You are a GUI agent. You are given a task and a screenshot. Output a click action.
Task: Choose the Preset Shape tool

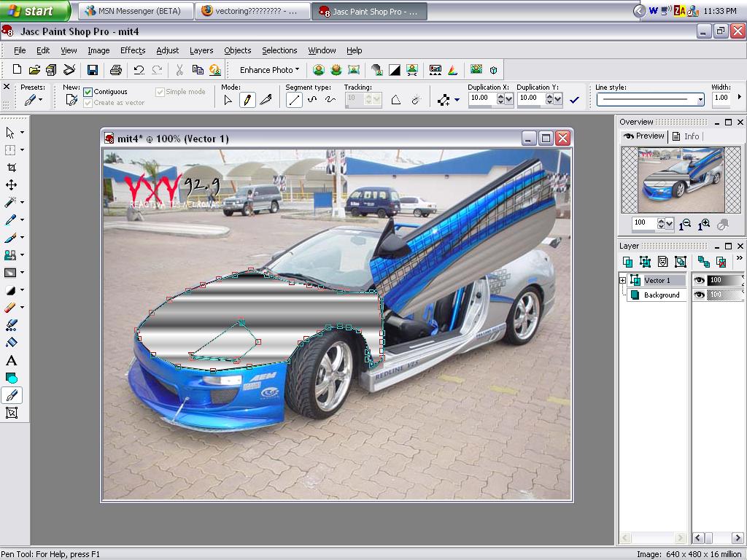11,378
